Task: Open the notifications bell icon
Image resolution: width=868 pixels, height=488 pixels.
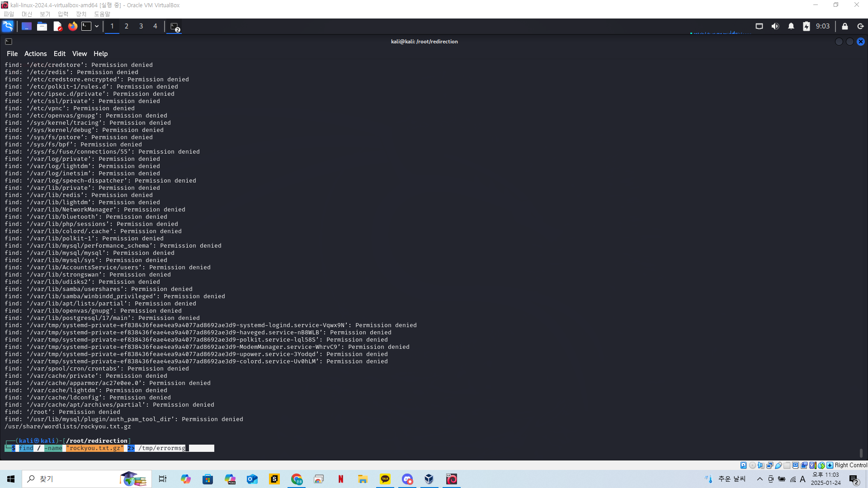Action: point(791,26)
